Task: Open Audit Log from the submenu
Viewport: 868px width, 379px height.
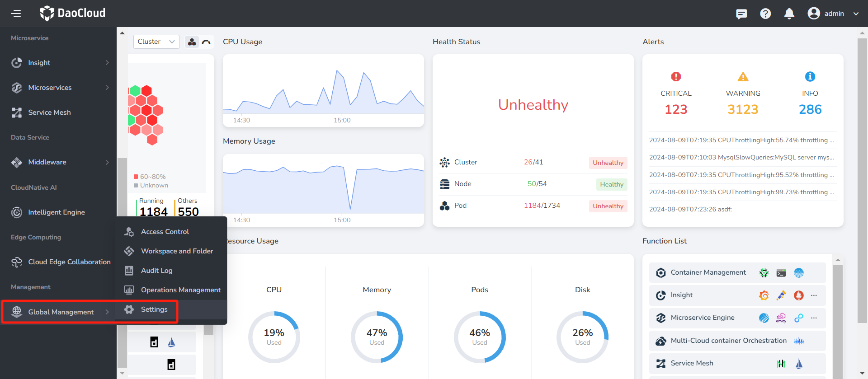Action: (x=156, y=271)
